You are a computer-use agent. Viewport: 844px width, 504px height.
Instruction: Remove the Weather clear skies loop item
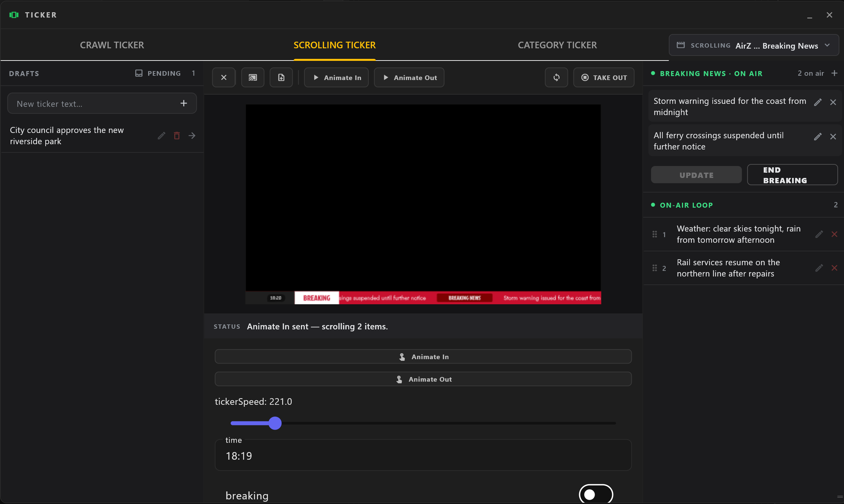(834, 234)
